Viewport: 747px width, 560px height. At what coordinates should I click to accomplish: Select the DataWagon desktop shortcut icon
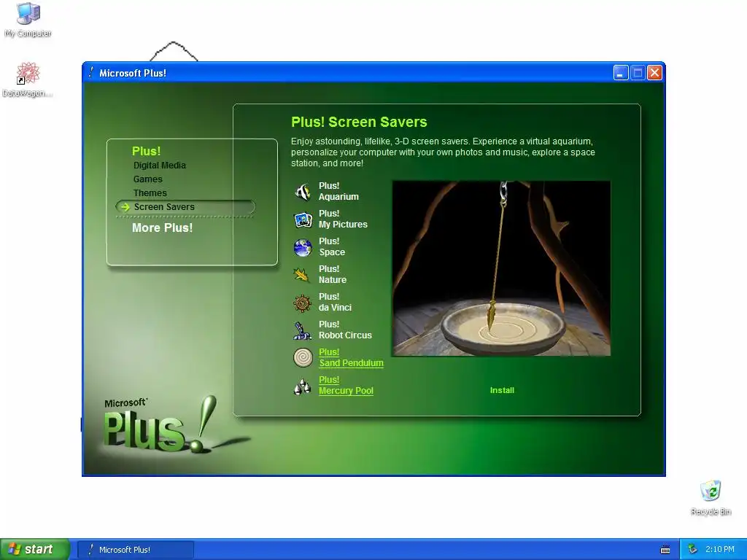[28, 80]
